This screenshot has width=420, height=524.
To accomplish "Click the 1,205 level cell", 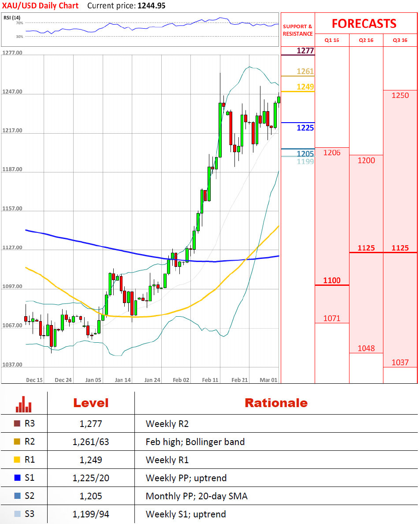I will [91, 496].
